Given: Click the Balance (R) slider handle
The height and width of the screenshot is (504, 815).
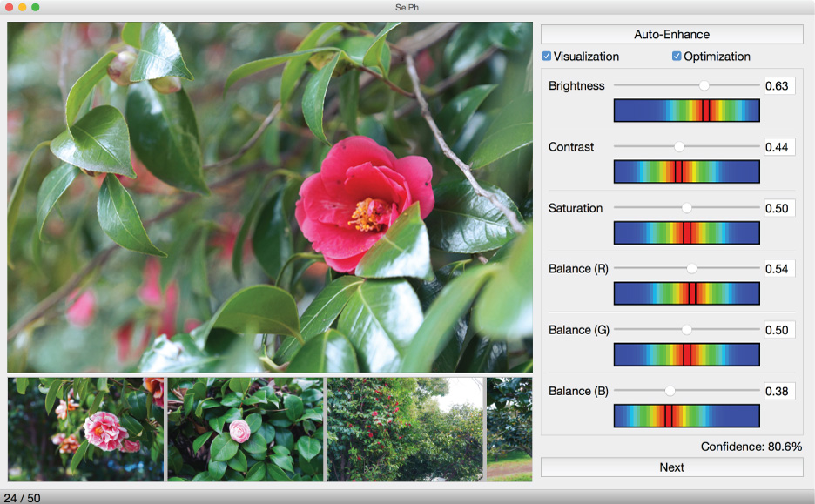Looking at the screenshot, I should click(x=691, y=269).
